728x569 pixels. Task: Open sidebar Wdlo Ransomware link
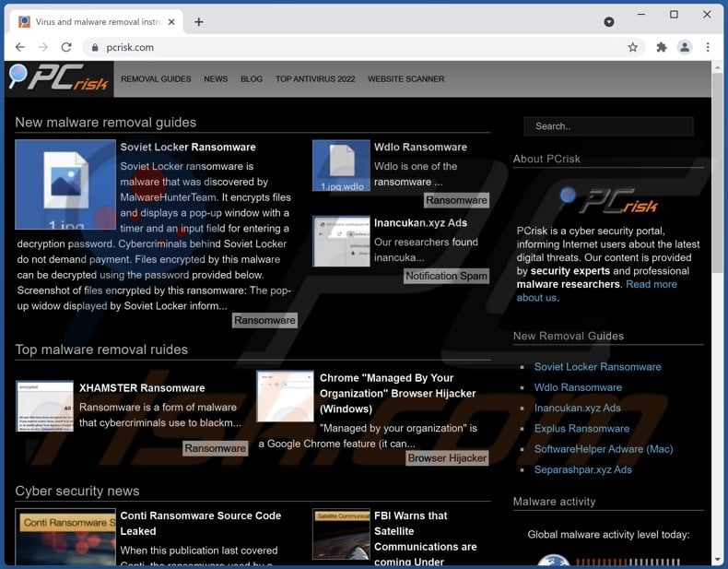pos(578,387)
